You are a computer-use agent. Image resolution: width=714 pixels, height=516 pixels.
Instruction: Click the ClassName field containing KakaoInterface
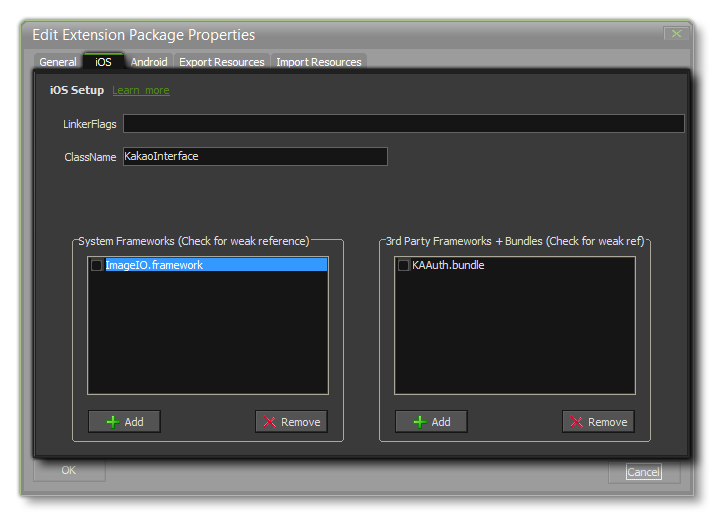point(254,157)
